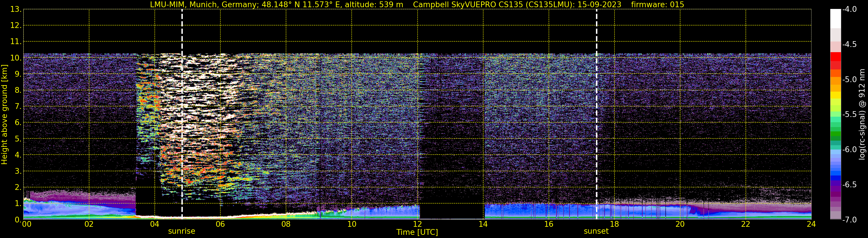Viewport: 868px width, 238px height.
Task: Click the '20' tick label on the time axis
Action: pyautogui.click(x=680, y=224)
